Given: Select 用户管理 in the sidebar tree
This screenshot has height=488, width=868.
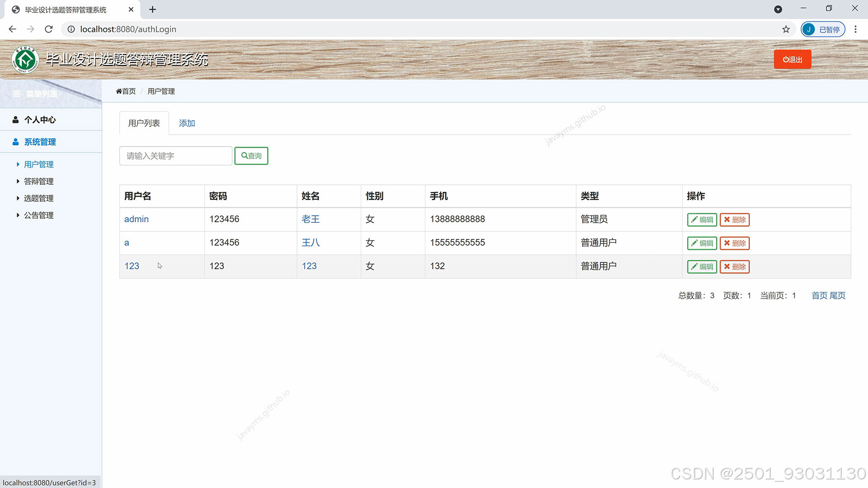Looking at the screenshot, I should pos(38,164).
